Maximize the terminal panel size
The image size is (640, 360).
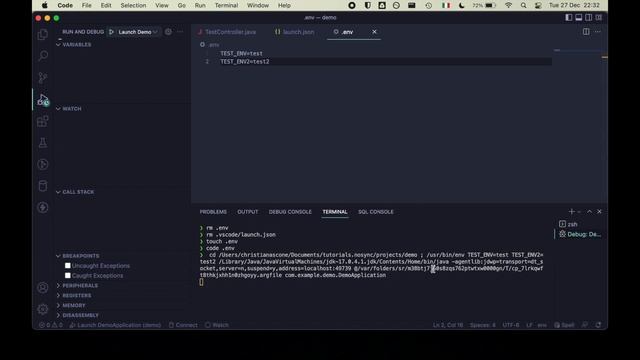[x=589, y=211]
